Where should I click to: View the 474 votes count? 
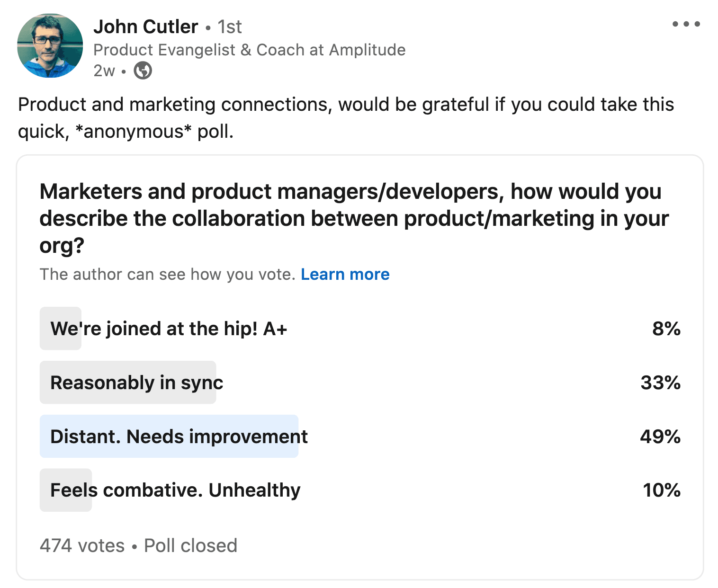pos(81,545)
